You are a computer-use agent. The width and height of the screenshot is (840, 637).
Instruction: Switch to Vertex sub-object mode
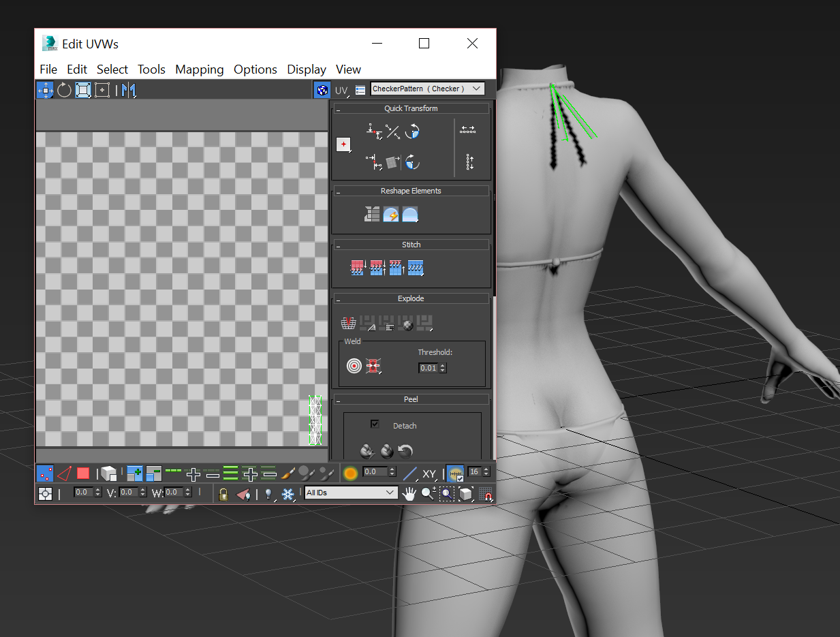[x=45, y=473]
